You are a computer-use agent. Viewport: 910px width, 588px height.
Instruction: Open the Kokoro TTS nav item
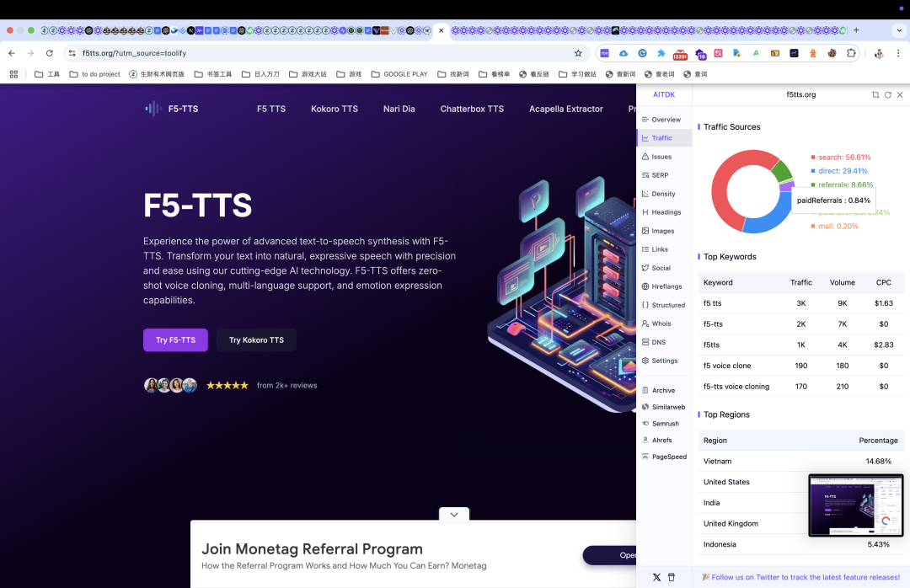tap(335, 109)
